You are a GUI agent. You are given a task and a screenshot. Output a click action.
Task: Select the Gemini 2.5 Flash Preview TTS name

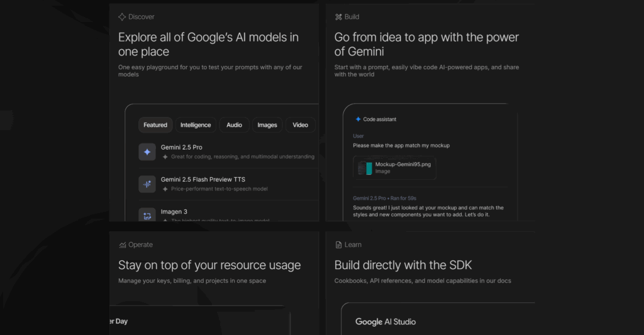point(203,179)
